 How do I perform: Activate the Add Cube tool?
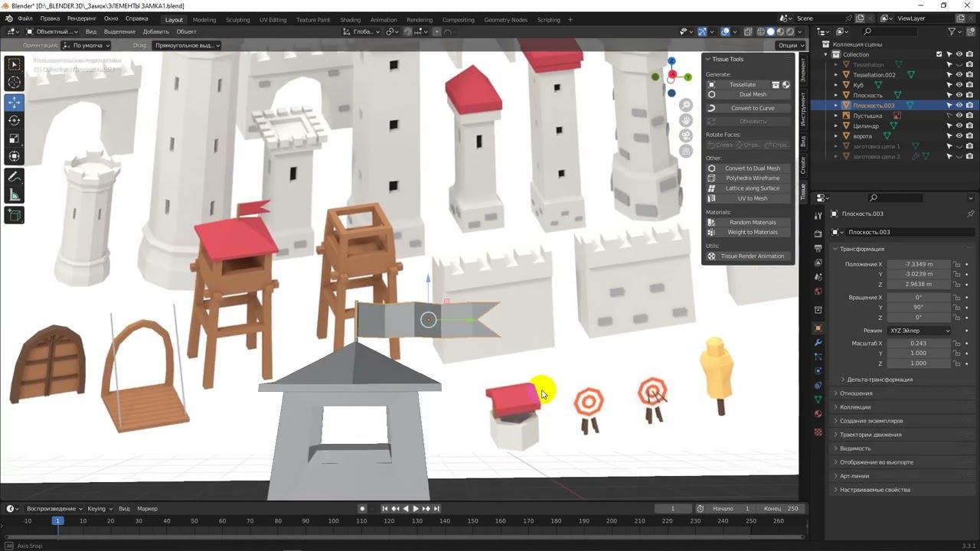coord(15,215)
